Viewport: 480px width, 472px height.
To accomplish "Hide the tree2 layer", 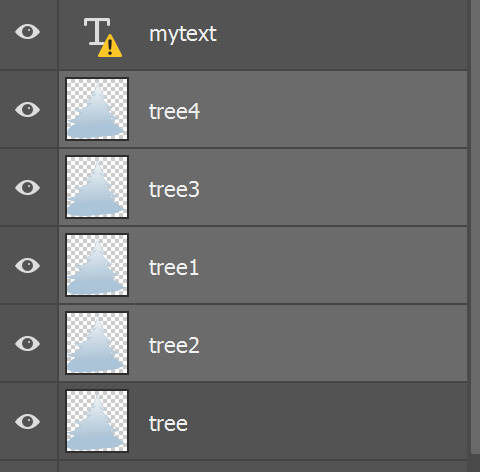I will [27, 343].
